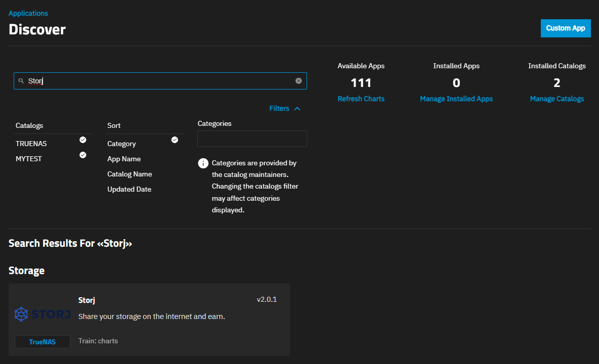This screenshot has width=599, height=364.
Task: Toggle the MYTEST catalog checkmark
Action: [83, 155]
